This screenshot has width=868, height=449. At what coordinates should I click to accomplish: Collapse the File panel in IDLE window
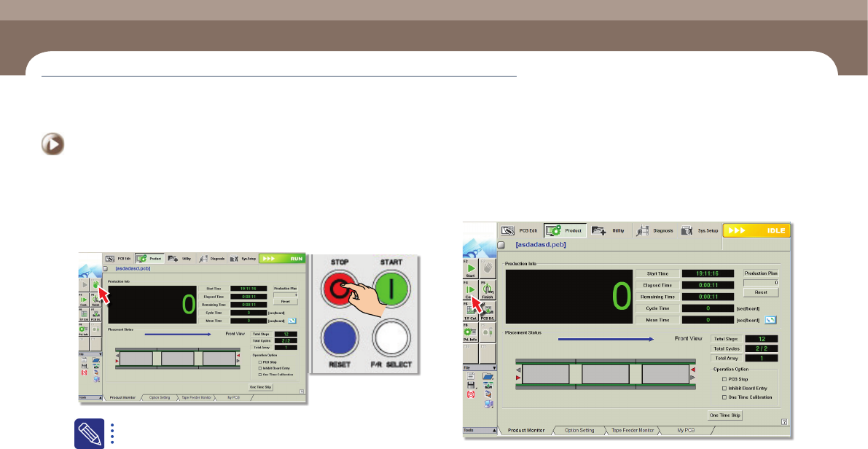[494, 367]
